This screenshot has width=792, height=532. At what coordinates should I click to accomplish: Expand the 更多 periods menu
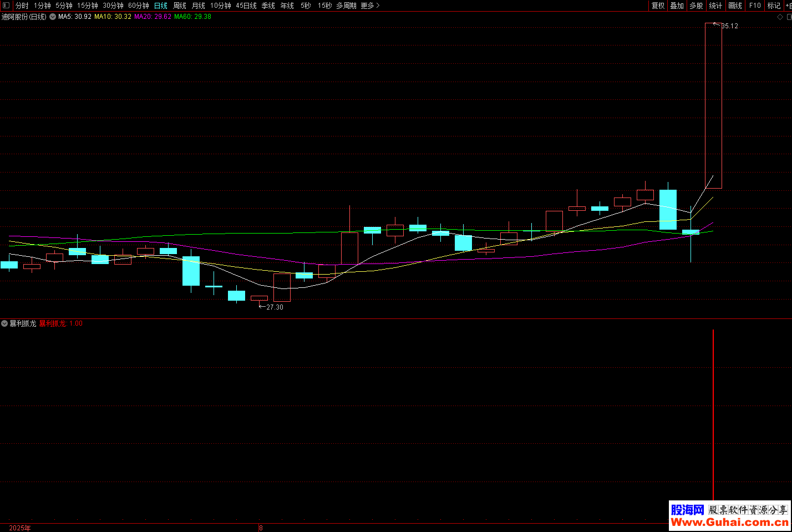click(370, 6)
